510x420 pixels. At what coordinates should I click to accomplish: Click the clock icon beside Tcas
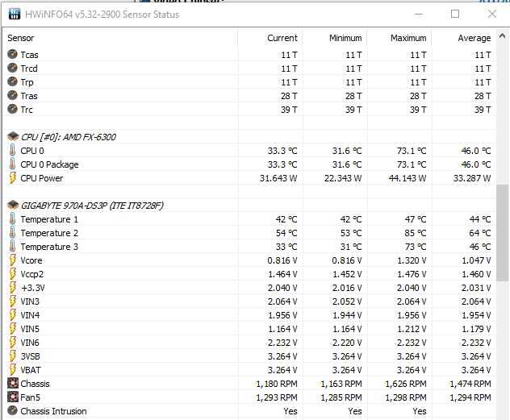pyautogui.click(x=12, y=54)
